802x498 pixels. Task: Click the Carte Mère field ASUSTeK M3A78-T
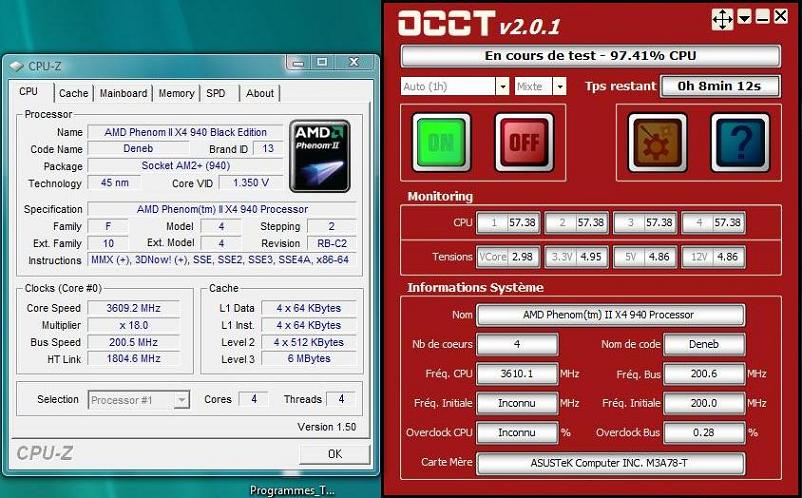coord(610,463)
